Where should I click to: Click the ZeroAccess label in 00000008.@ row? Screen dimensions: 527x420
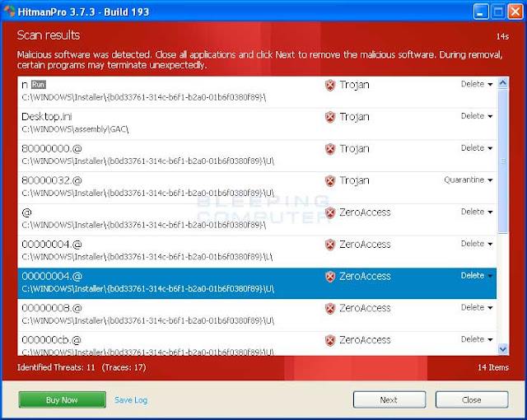click(365, 308)
